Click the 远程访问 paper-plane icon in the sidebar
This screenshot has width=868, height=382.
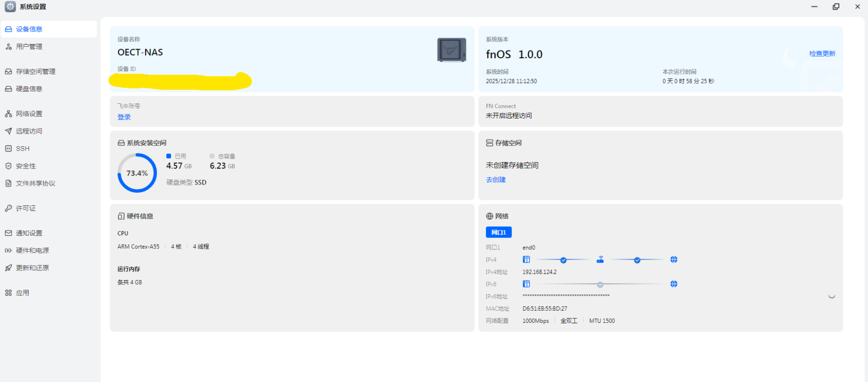click(8, 131)
